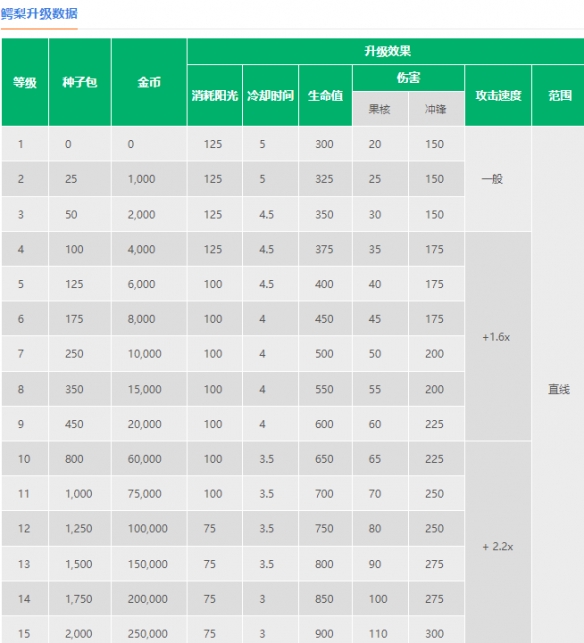The width and height of the screenshot is (584, 643).
Task: Click the level 13 number cell
Action: pos(25,564)
